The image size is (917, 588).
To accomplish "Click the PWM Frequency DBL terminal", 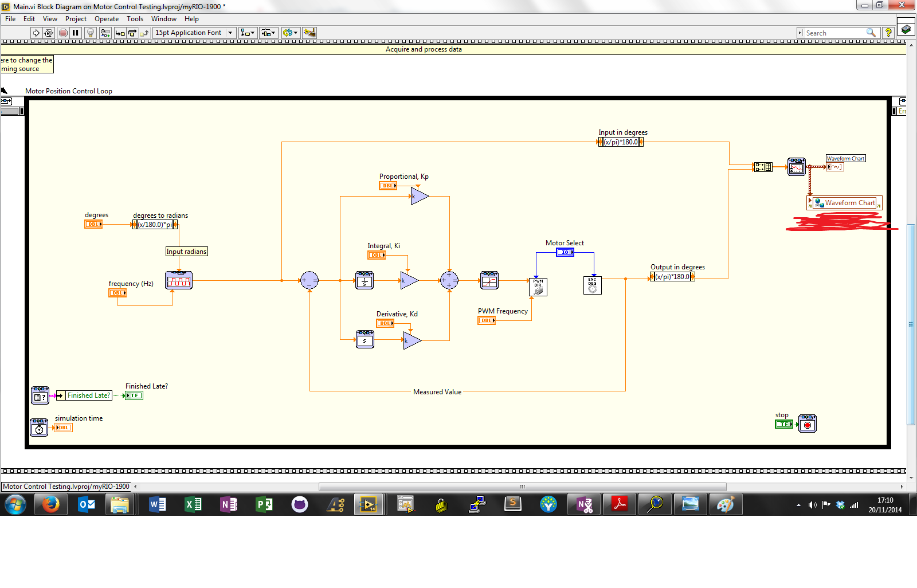I will pos(487,320).
